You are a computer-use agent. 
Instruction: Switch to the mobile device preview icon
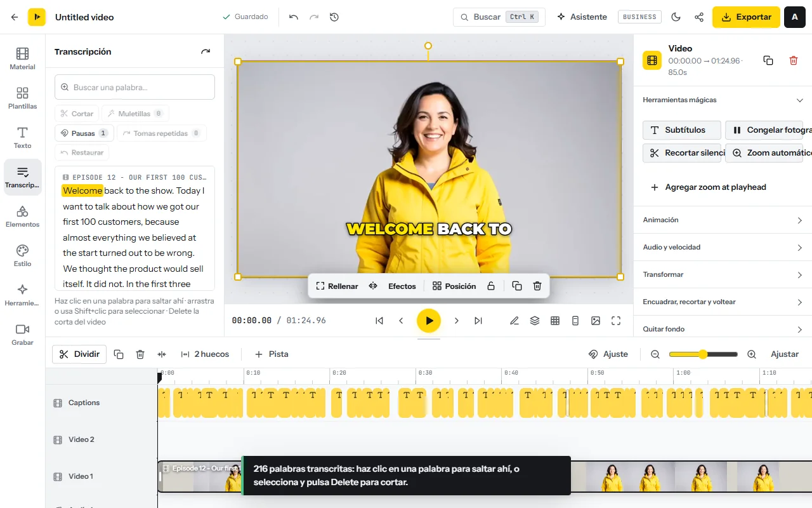575,321
